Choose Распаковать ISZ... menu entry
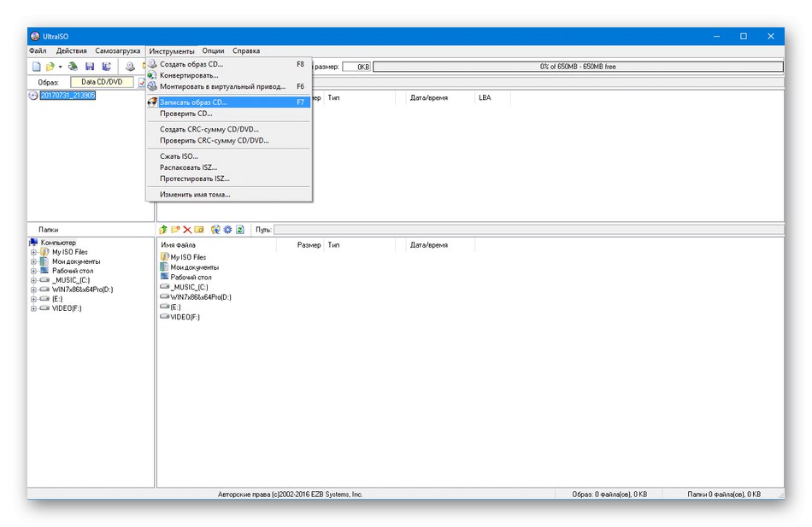The image size is (812, 527). coord(228,167)
